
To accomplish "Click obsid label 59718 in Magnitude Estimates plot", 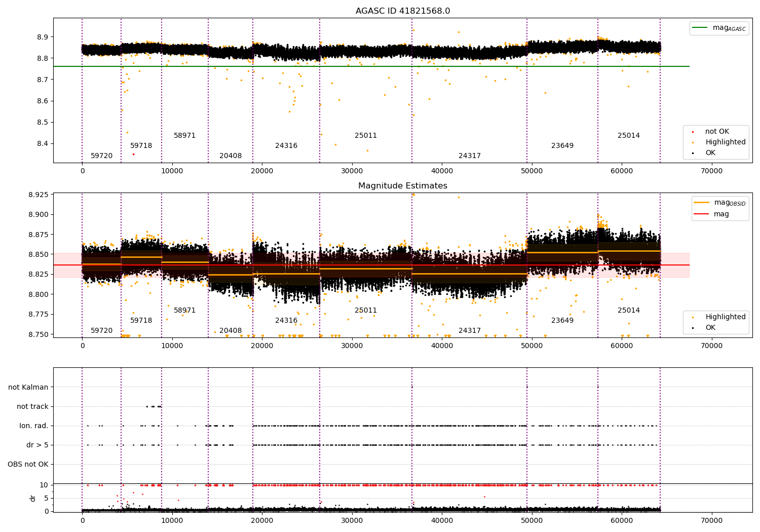I will (141, 320).
